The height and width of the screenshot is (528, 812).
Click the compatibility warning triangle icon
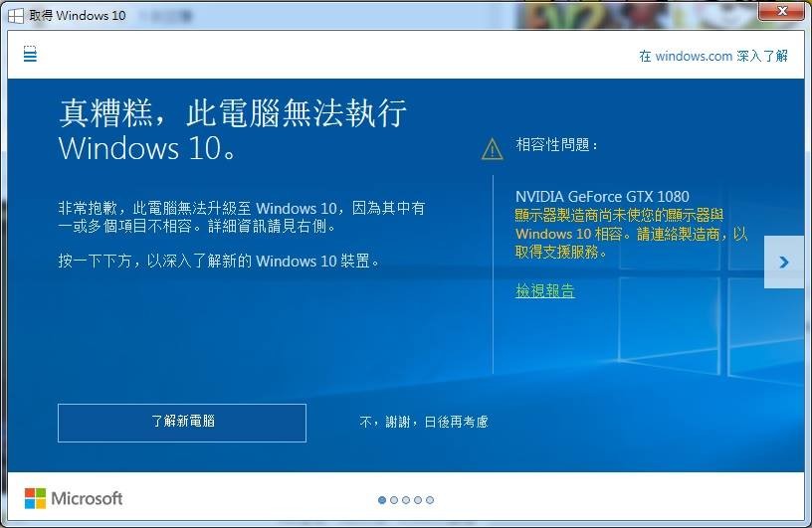492,149
